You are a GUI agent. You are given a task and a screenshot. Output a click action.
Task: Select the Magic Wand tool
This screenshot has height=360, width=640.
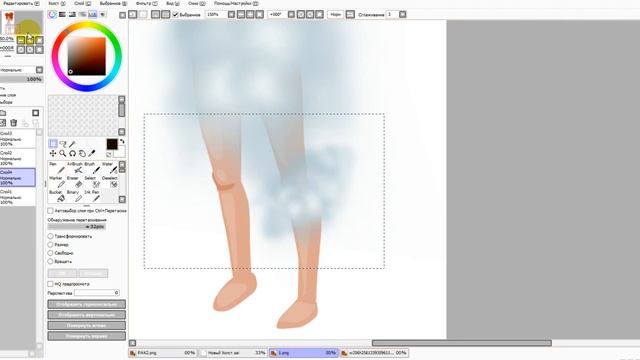tap(72, 144)
